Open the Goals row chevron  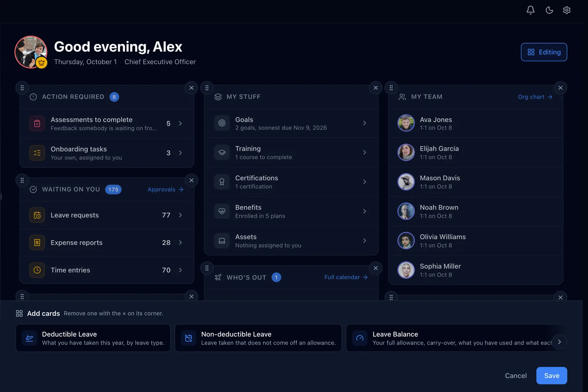365,123
